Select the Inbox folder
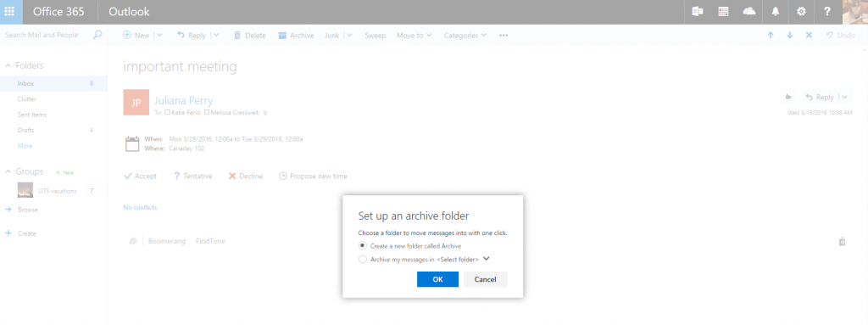The height and width of the screenshot is (325, 868). point(53,83)
